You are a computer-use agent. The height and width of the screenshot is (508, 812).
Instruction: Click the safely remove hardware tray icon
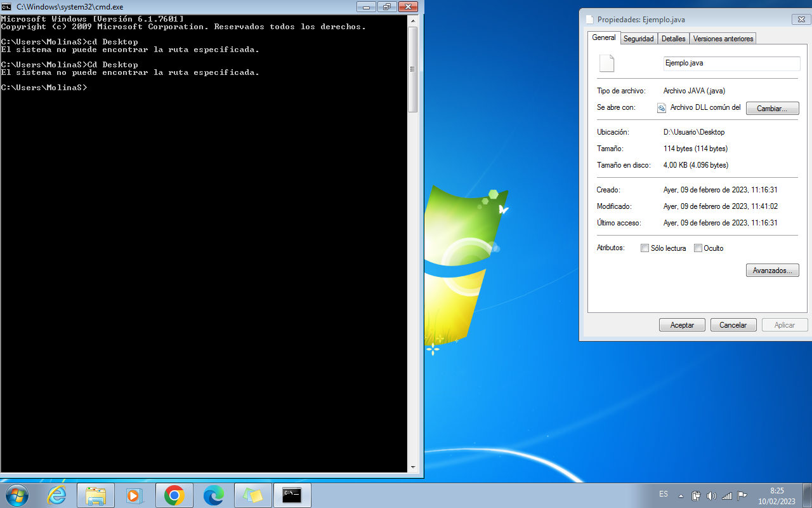coord(696,495)
